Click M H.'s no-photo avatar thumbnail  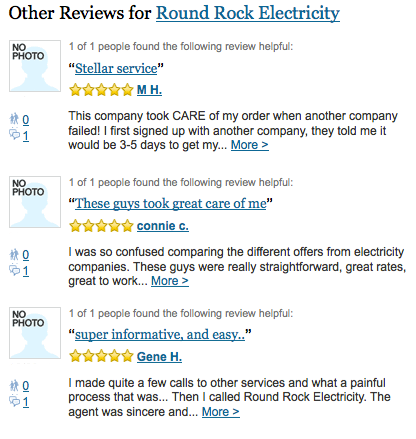(x=35, y=66)
